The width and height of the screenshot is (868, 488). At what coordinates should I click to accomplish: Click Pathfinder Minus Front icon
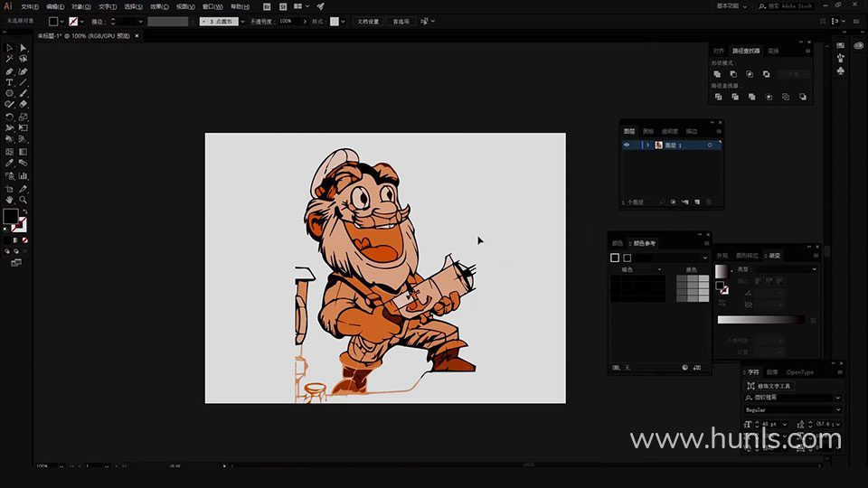(x=733, y=74)
